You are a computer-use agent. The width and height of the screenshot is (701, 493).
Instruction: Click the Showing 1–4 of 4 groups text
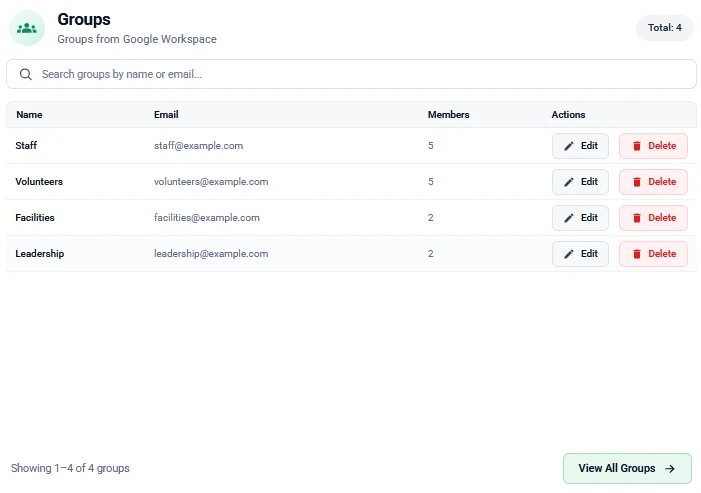(x=70, y=468)
